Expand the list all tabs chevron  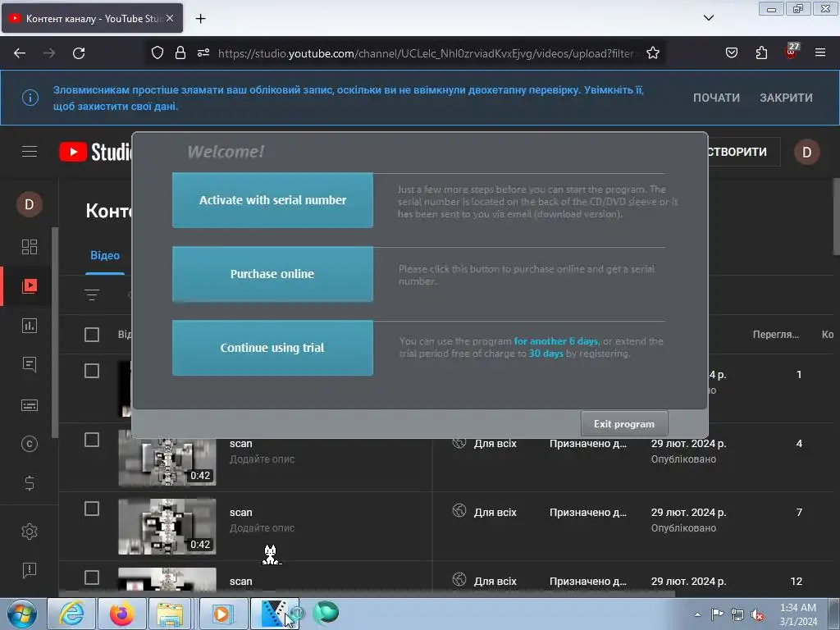[708, 18]
